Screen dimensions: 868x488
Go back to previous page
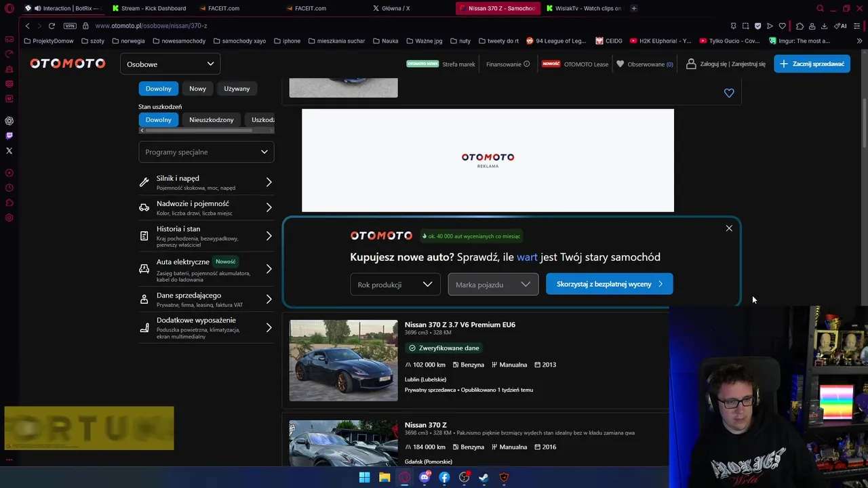click(x=27, y=26)
